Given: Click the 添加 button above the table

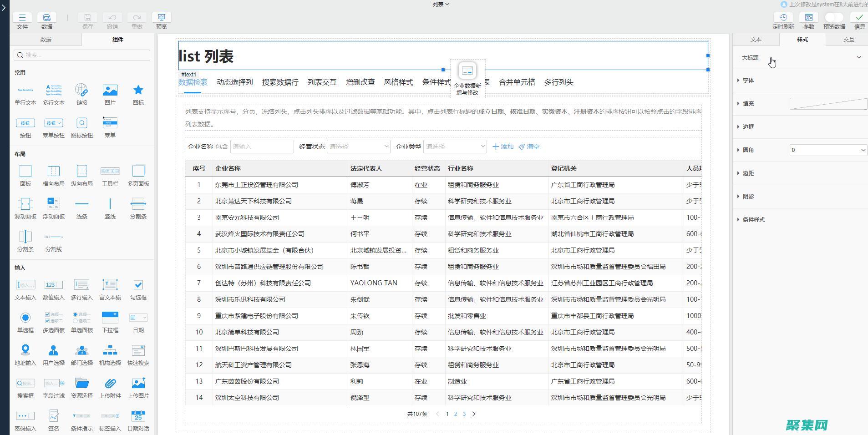Looking at the screenshot, I should click(x=503, y=147).
